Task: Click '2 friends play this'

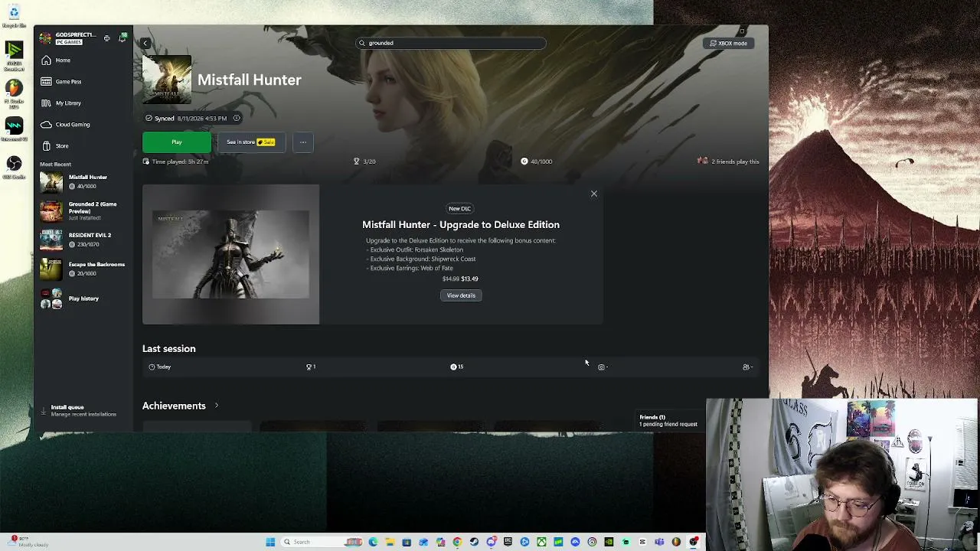Action: (x=728, y=161)
